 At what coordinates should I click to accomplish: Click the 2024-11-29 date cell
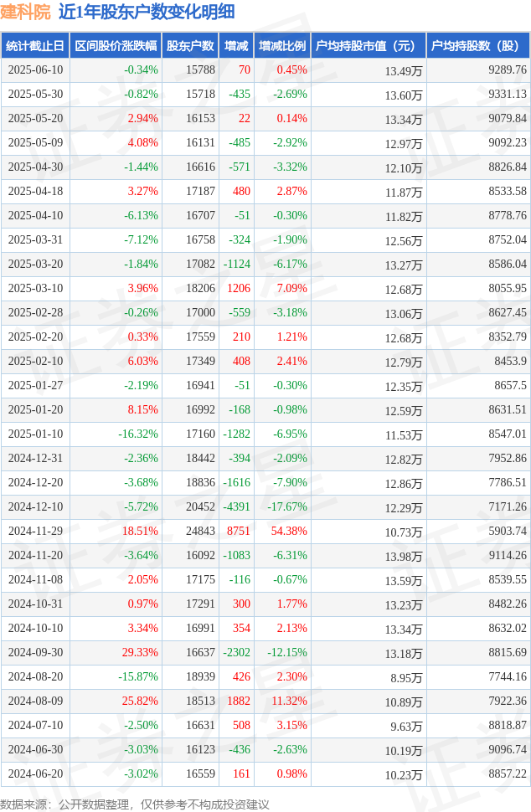pos(35,531)
